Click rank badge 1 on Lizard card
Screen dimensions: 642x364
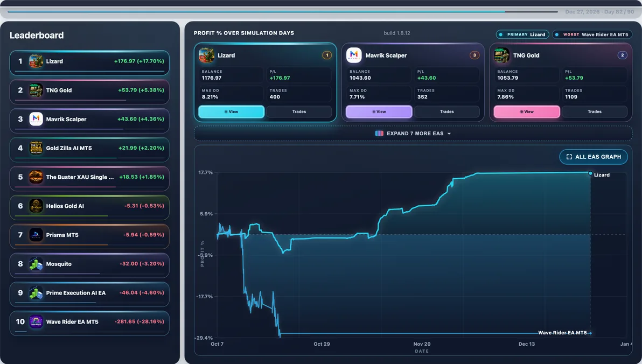point(327,55)
